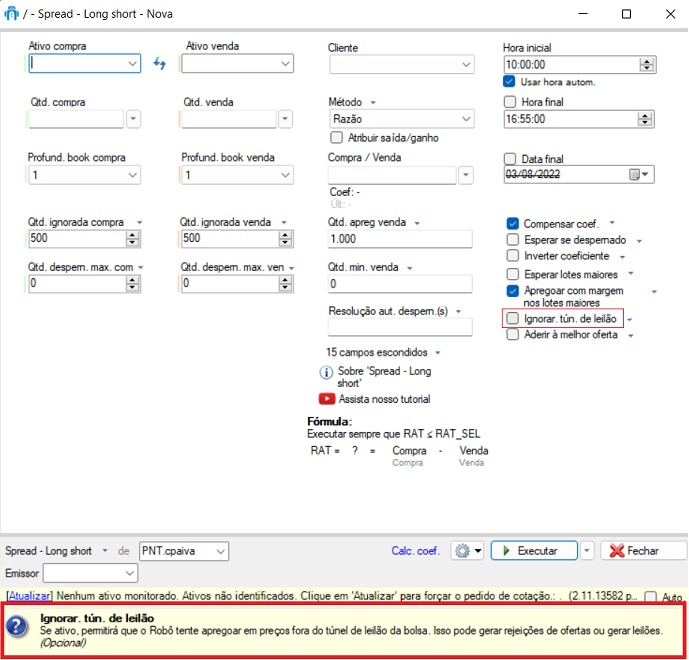Click the Qtd. apreg venda input field
This screenshot has height=660, width=689.
tap(399, 239)
